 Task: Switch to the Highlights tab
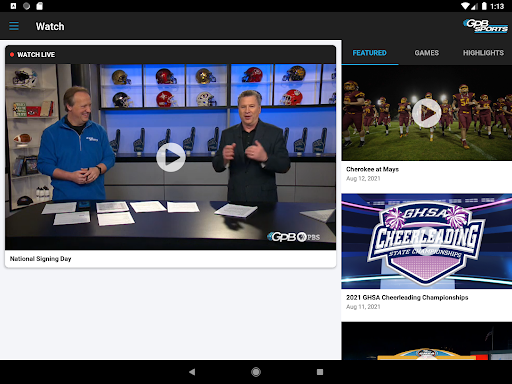(483, 53)
